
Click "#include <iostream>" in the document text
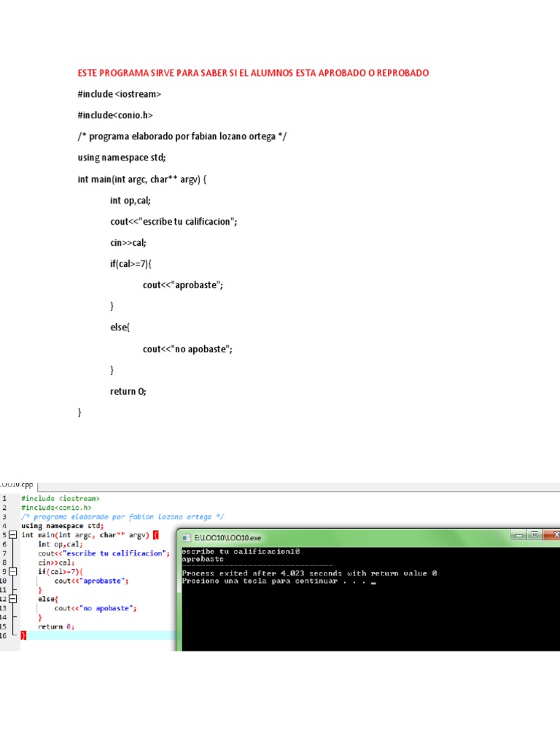click(x=120, y=94)
